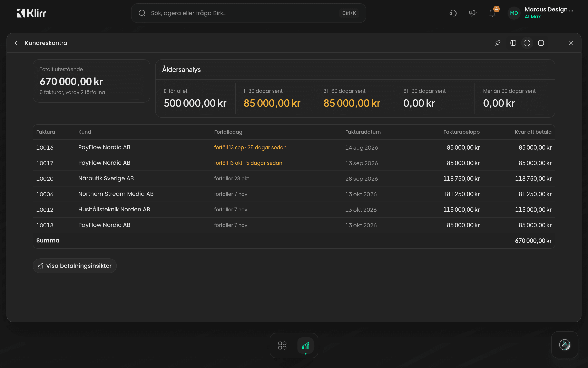This screenshot has height=368, width=588.
Task: Dock panel to the right side
Action: click(541, 43)
